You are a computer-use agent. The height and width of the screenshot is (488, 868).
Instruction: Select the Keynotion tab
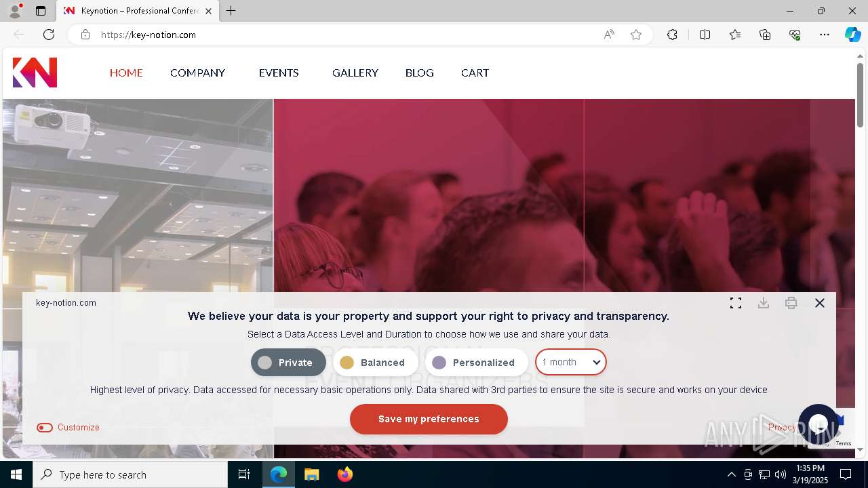point(138,11)
